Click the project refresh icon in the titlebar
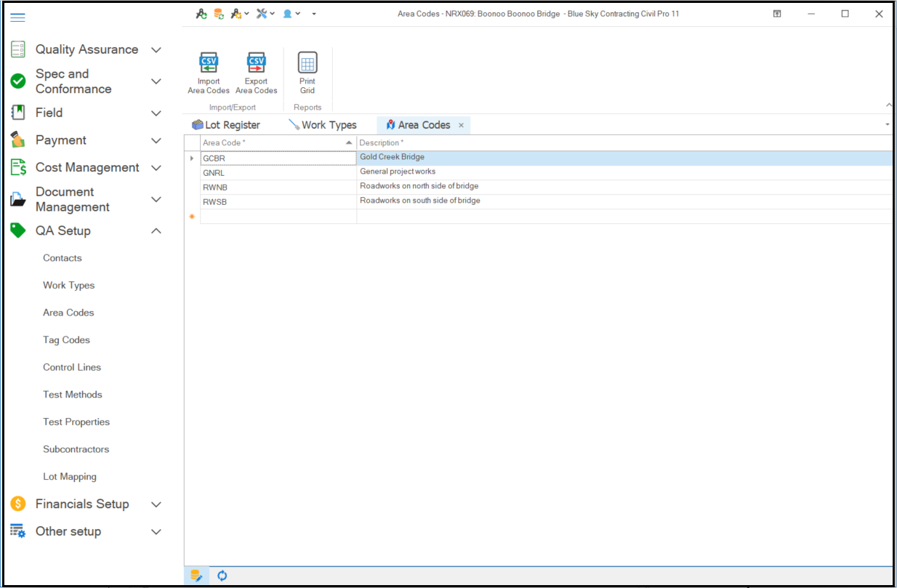The width and height of the screenshot is (897, 588). pyautogui.click(x=201, y=13)
